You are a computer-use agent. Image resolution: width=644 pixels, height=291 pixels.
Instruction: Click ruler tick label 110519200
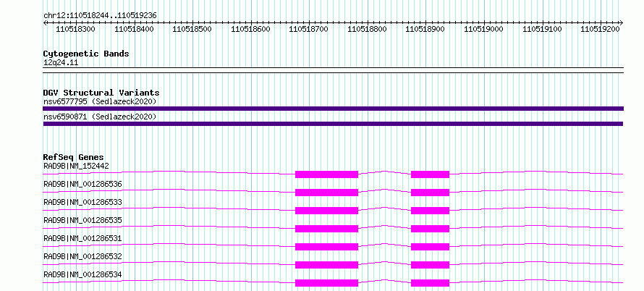point(600,29)
